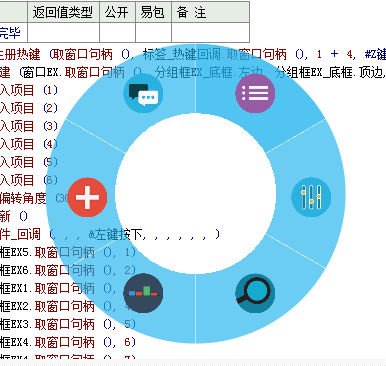Click the empty 备注 cell in table
Viewport: 386px width, 366px height.
210,32
